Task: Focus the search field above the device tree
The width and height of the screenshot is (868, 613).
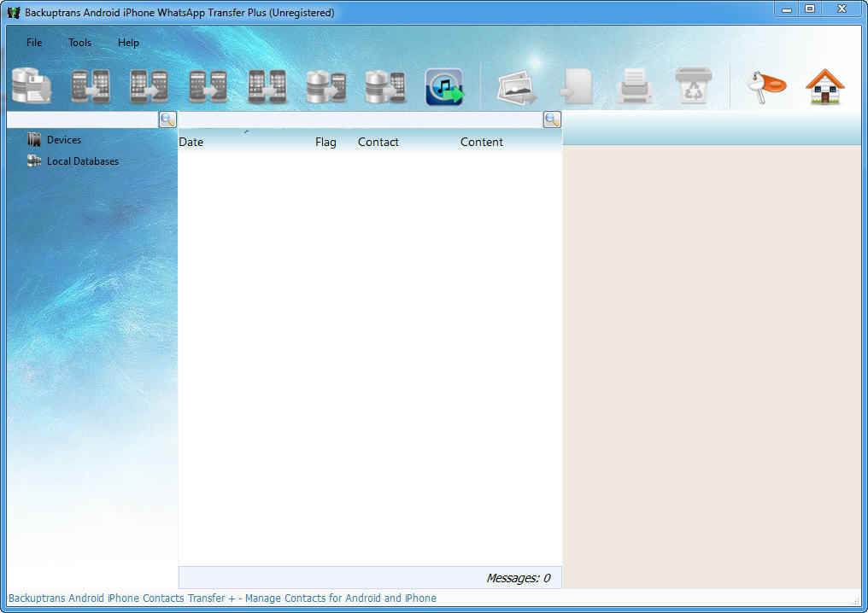Action: click(x=82, y=120)
